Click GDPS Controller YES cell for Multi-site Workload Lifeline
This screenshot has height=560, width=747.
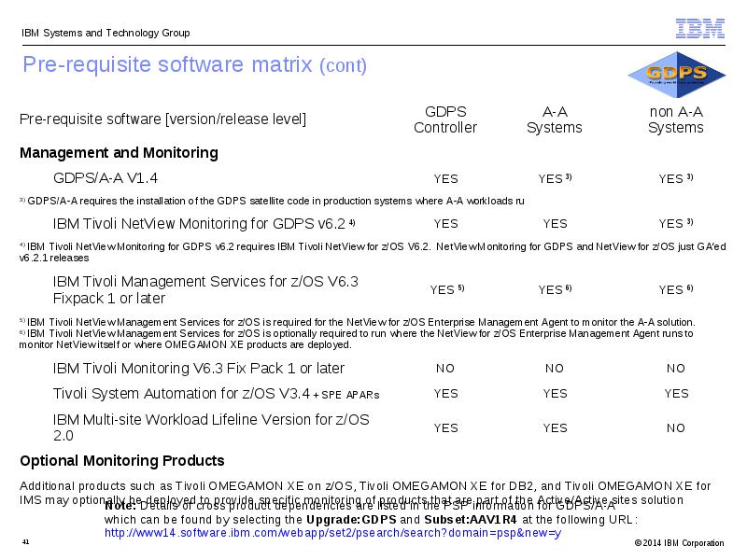tap(445, 428)
